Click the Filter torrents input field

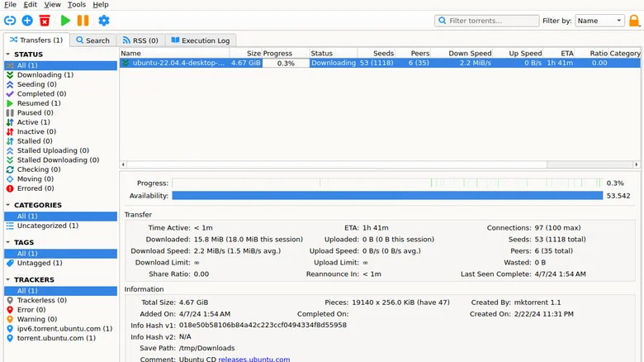[x=486, y=21]
